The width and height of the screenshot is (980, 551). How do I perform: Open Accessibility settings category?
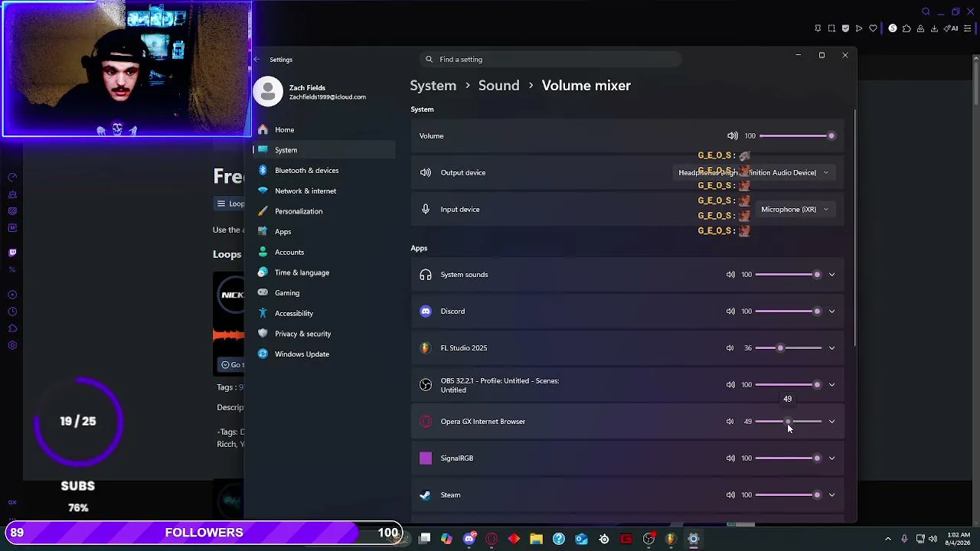(324, 314)
